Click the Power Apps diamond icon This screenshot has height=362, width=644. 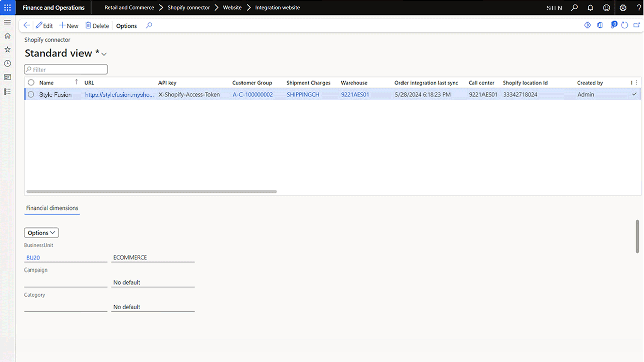(587, 25)
